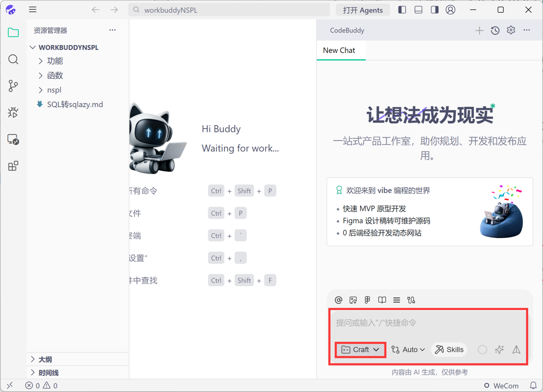Image resolution: width=543 pixels, height=392 pixels.
Task: Go back with the left arrow
Action: click(x=96, y=10)
